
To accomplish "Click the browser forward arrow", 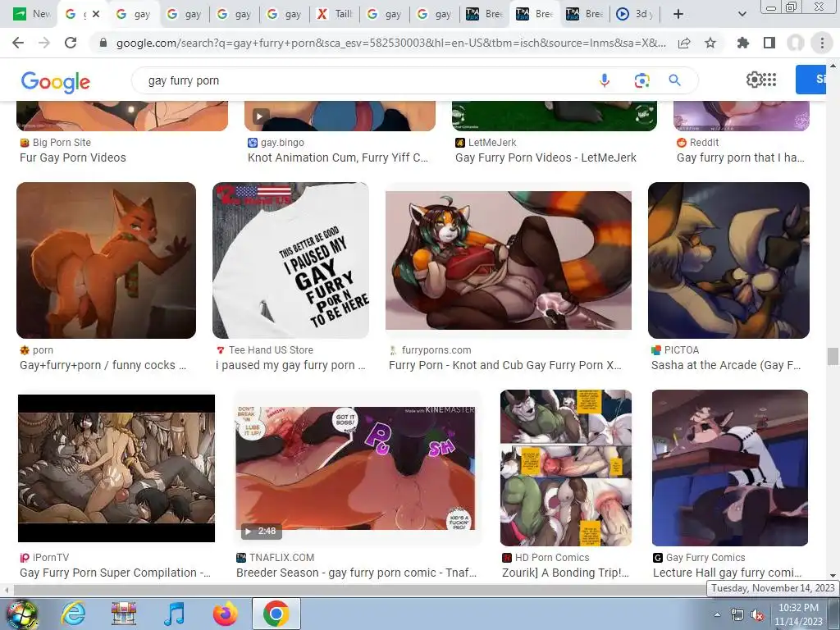I will 44,43.
